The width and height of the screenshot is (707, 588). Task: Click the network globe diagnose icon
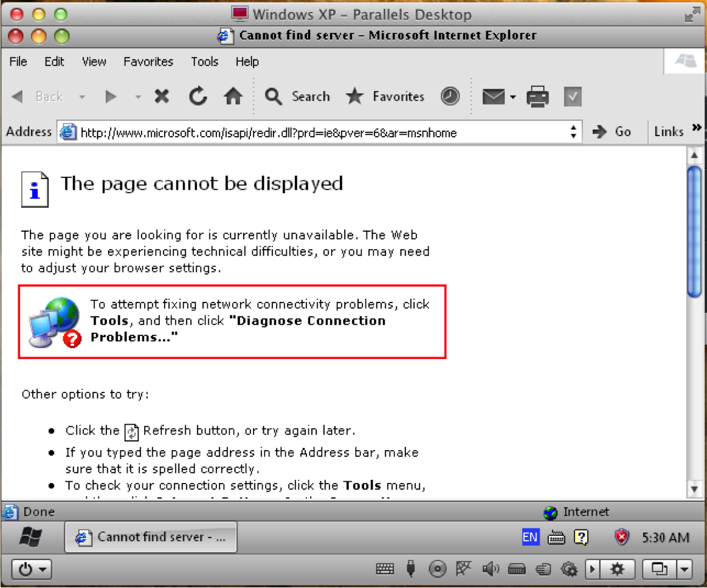55,322
